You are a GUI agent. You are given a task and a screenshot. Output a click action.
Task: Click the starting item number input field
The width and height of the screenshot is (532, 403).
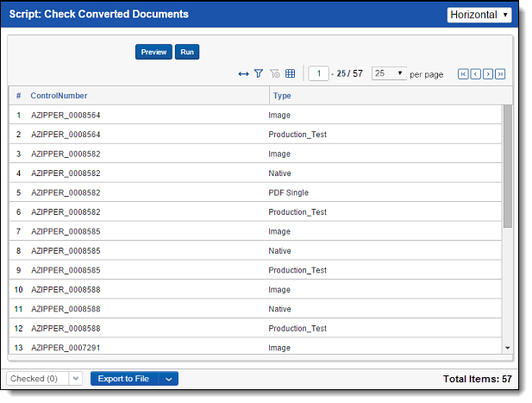tap(318, 73)
